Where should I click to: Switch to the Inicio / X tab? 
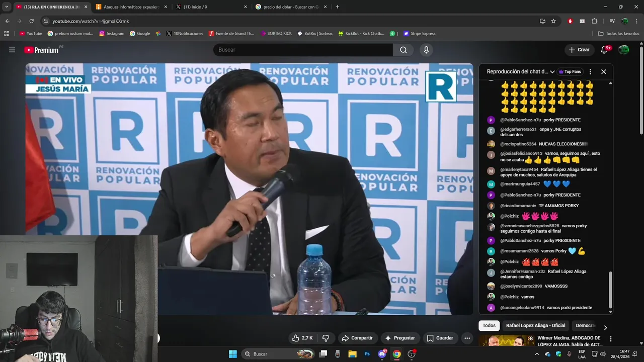[211, 7]
